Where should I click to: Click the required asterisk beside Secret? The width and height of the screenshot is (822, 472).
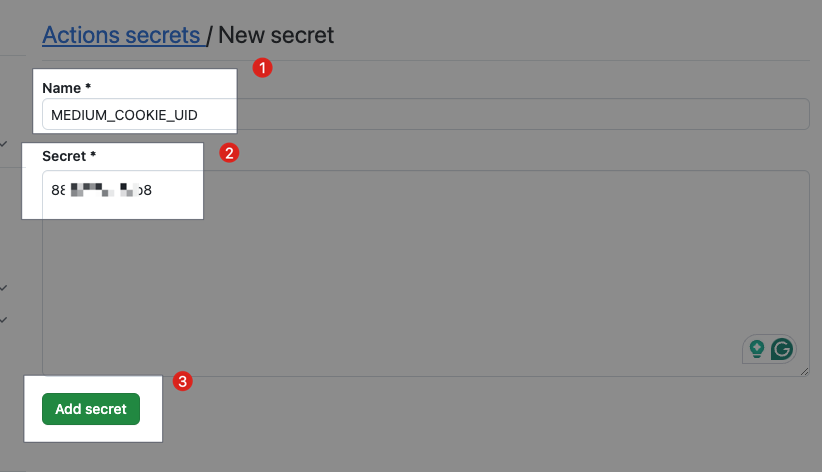[93, 156]
